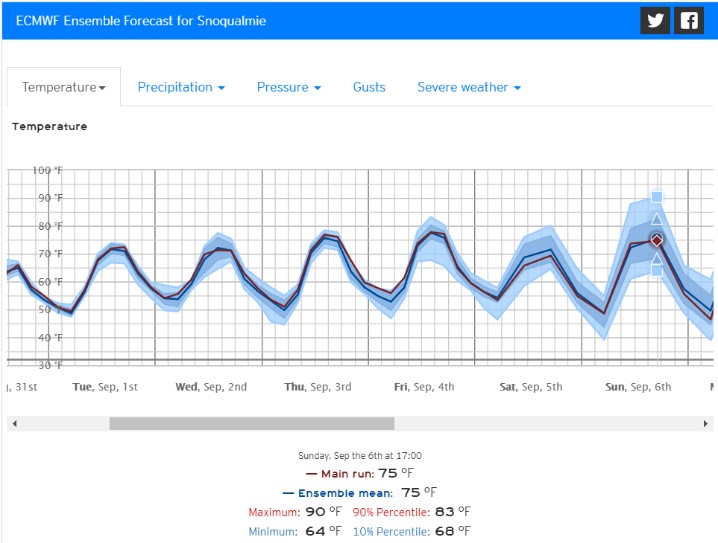Click the 10th percentile triangle marker
The image size is (718, 543).
tap(657, 259)
